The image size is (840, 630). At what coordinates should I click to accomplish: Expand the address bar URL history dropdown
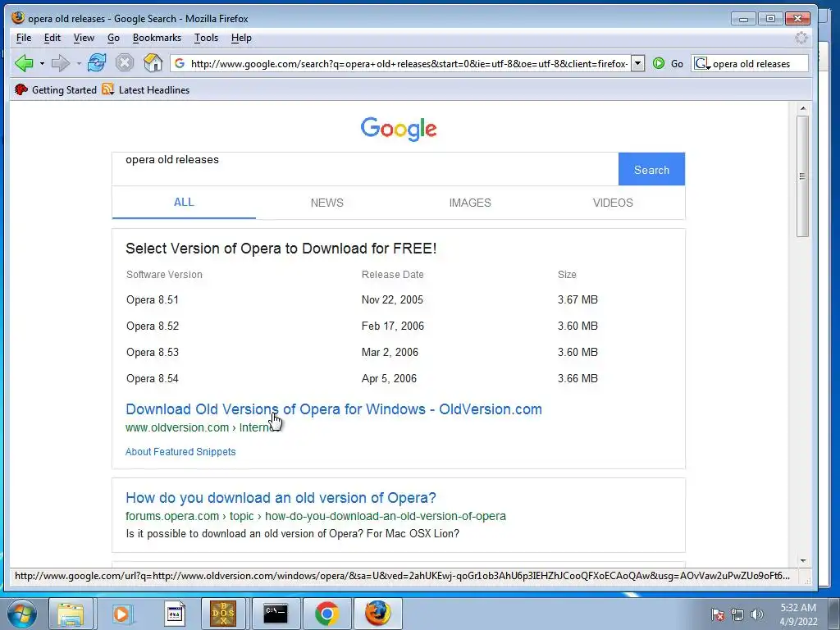point(637,64)
